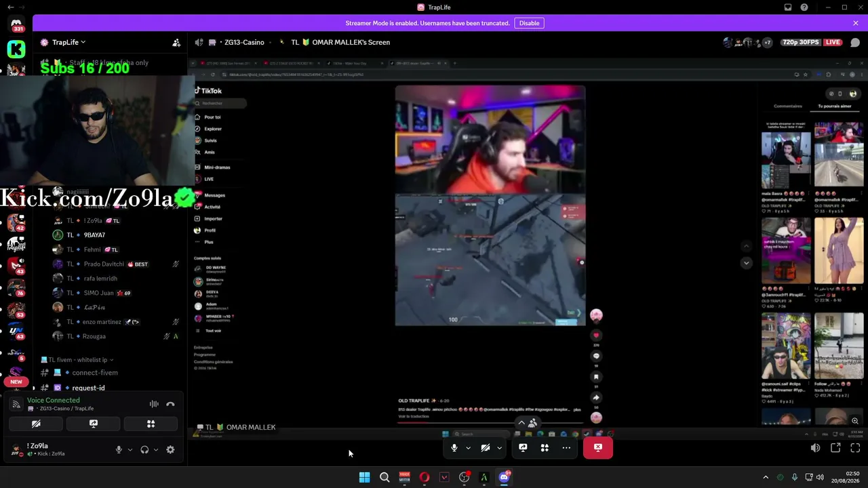Enter full screen for the stream
The width and height of the screenshot is (868, 488).
point(855,448)
